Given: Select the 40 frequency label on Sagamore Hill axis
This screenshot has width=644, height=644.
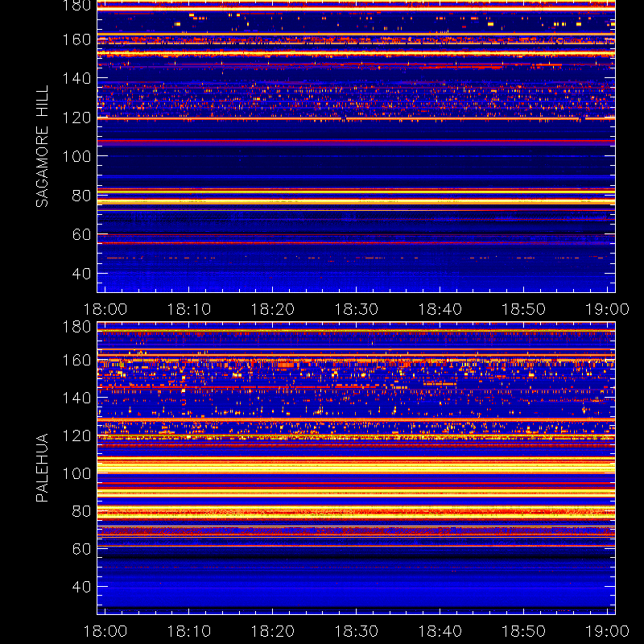Looking at the screenshot, I should (81, 274).
